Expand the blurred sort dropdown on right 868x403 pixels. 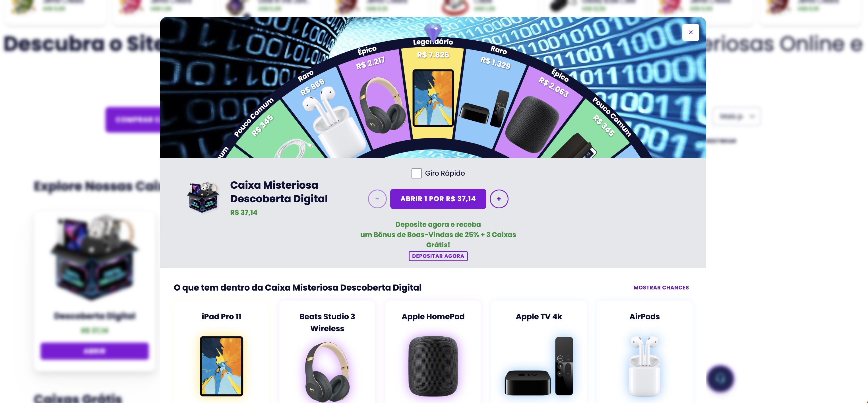736,117
